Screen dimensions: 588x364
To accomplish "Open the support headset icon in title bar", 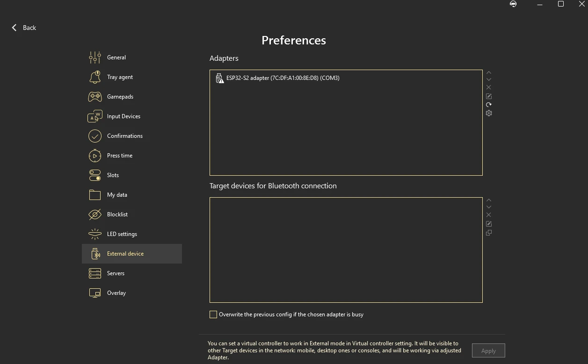I will (x=513, y=4).
